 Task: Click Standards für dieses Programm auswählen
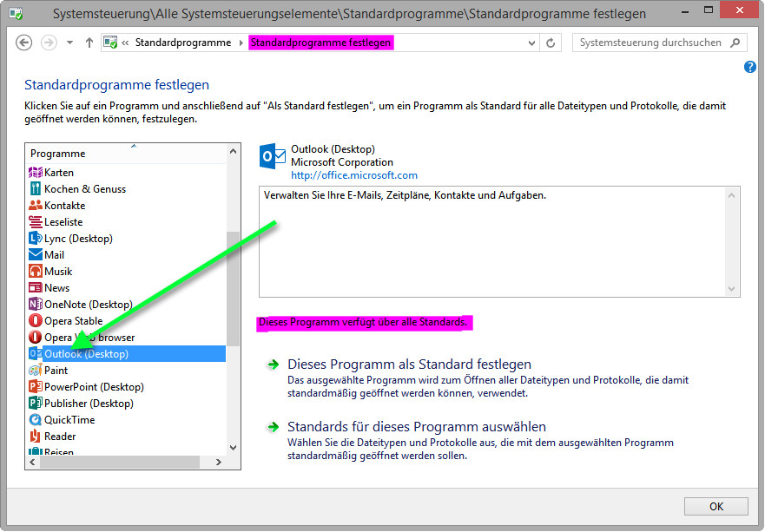pos(417,427)
